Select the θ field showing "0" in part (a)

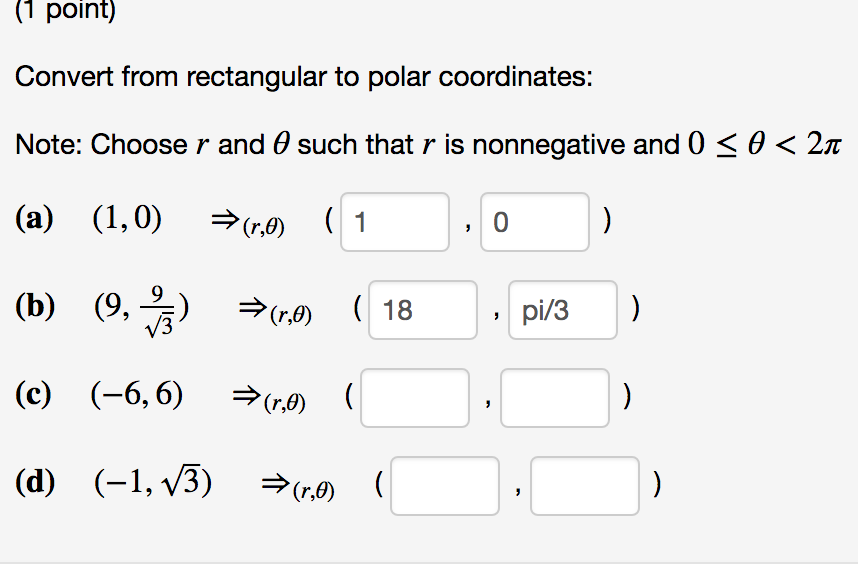point(534,221)
